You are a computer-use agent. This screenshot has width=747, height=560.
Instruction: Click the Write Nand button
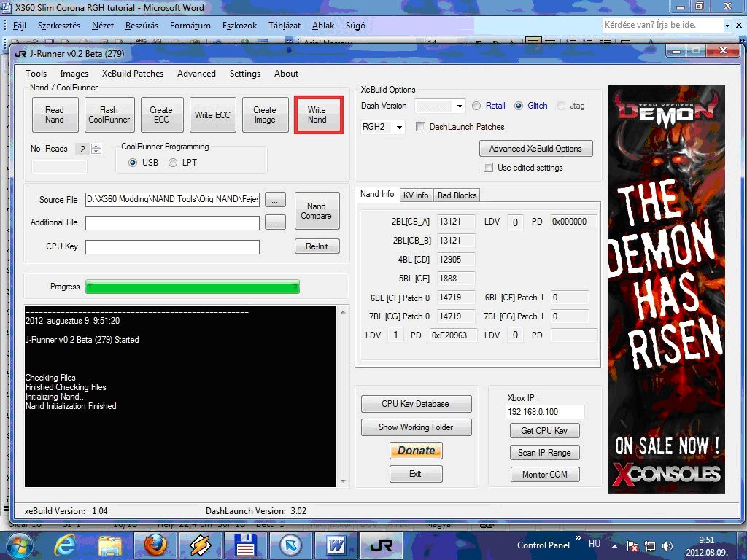pos(317,115)
